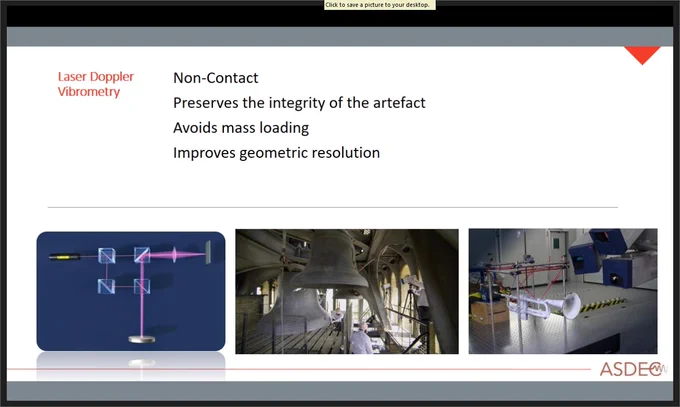The height and width of the screenshot is (407, 680).
Task: Click the 'Click to save a picture' tooltip
Action: tap(379, 5)
